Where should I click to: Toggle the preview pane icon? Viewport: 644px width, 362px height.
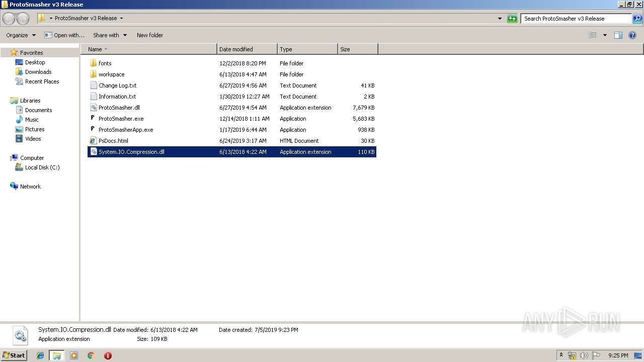pyautogui.click(x=618, y=35)
